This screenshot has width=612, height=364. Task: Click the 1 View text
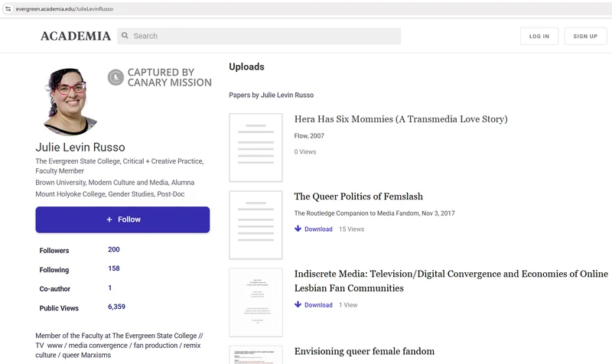tap(348, 304)
